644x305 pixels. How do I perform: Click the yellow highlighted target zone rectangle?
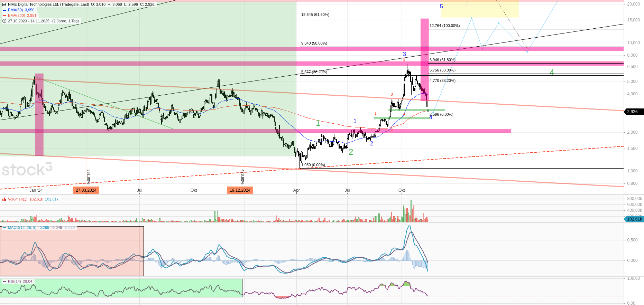(x=480, y=9)
